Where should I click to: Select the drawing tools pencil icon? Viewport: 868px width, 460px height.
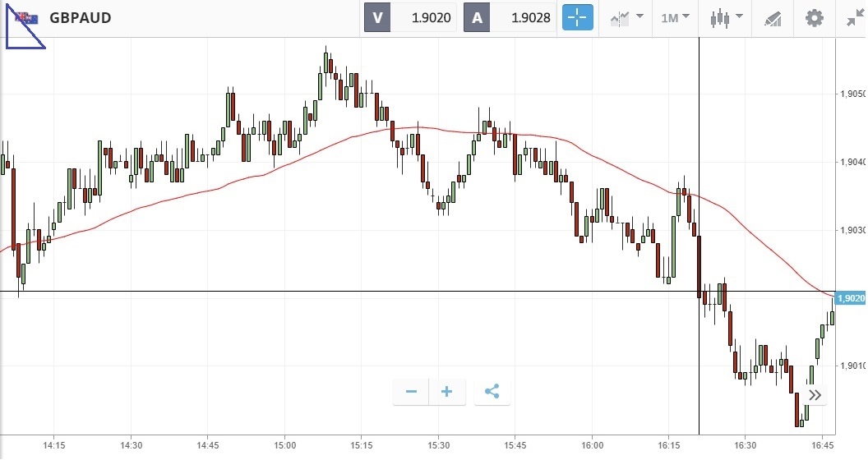pos(773,17)
